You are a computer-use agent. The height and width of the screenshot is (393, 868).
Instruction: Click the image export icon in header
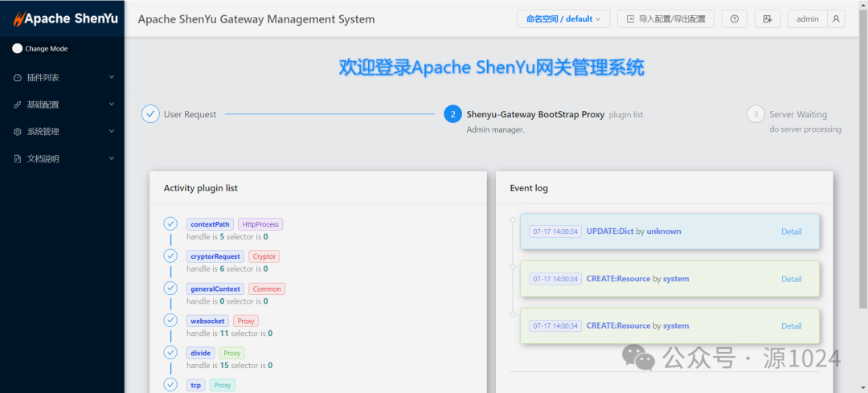pos(768,18)
